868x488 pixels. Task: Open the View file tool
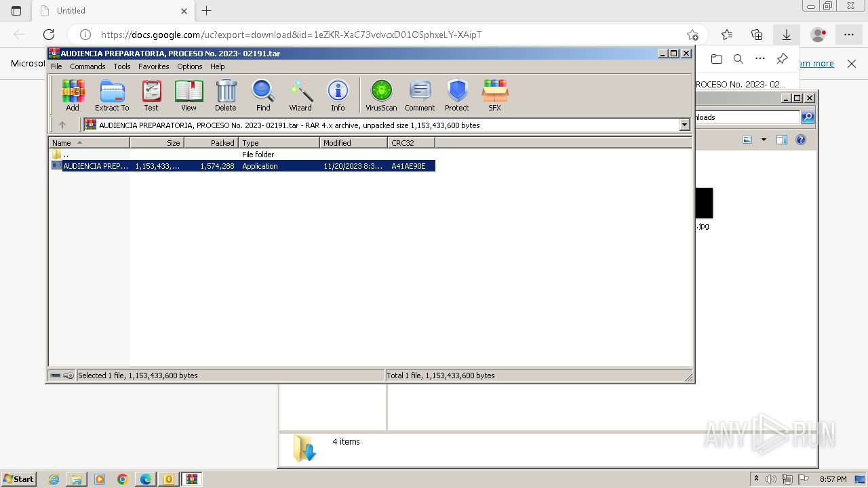tap(189, 96)
